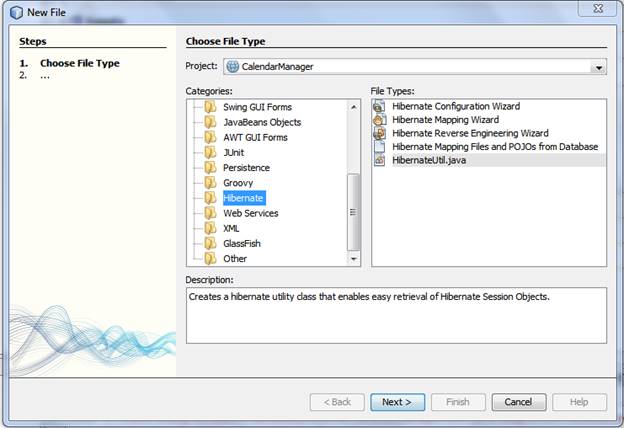Click the Hibernate Configuration Wizard icon
This screenshot has height=428, width=624.
coord(379,106)
